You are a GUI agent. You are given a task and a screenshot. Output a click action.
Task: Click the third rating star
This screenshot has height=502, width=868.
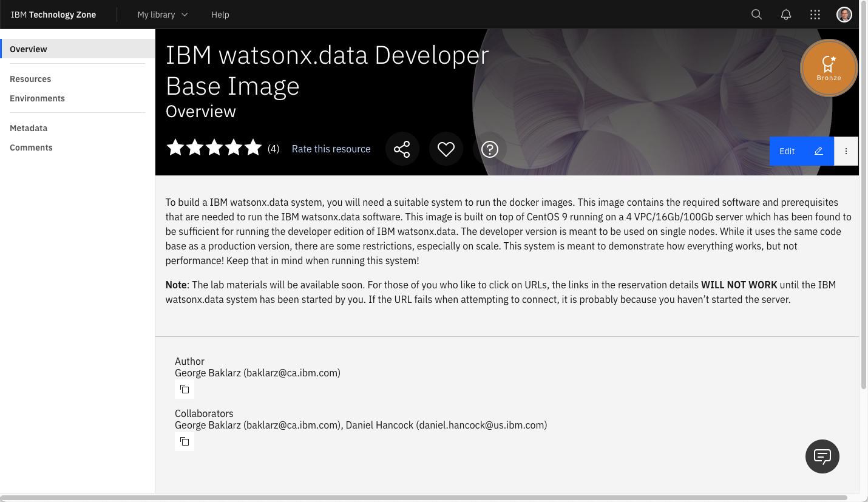click(x=214, y=148)
